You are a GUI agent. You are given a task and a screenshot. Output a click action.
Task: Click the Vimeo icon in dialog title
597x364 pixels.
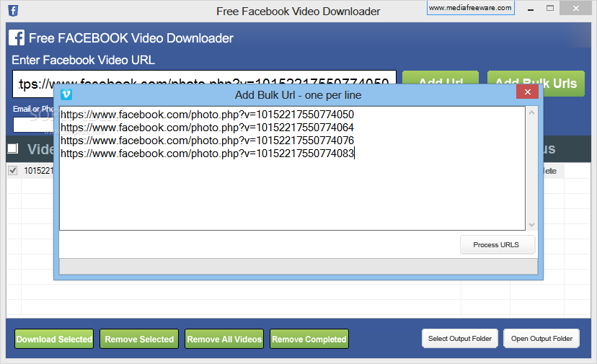pyautogui.click(x=66, y=94)
